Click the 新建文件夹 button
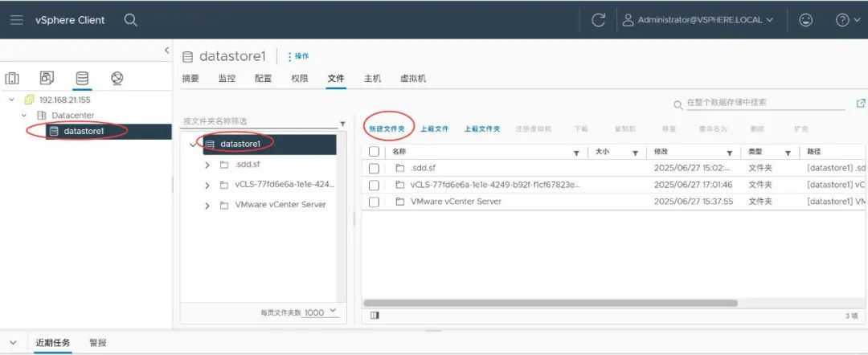This screenshot has height=355, width=868. click(x=387, y=129)
